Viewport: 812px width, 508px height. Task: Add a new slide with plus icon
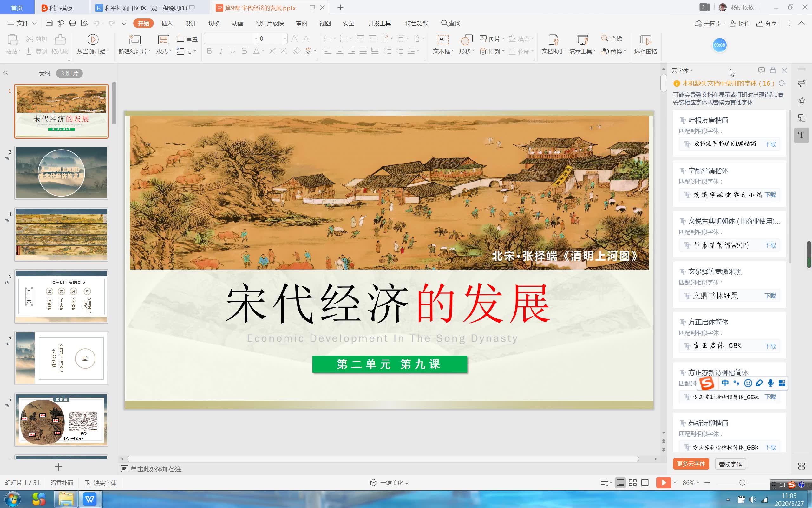(58, 467)
